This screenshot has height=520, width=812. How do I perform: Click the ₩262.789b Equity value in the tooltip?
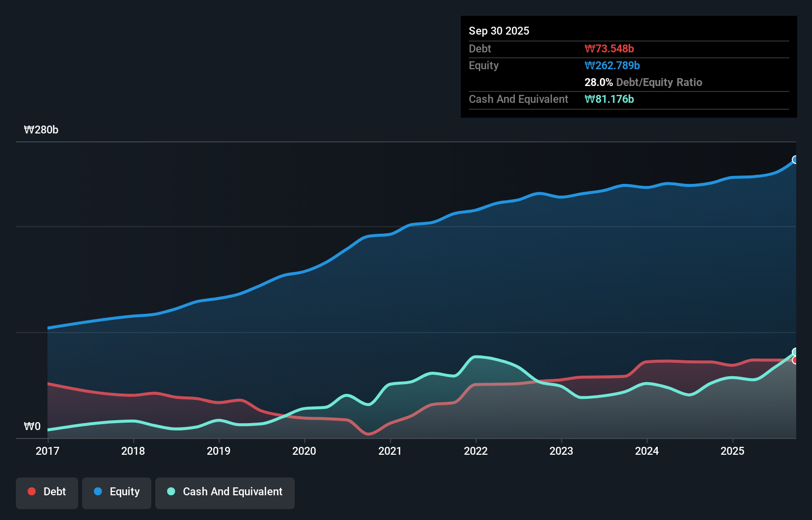[612, 65]
